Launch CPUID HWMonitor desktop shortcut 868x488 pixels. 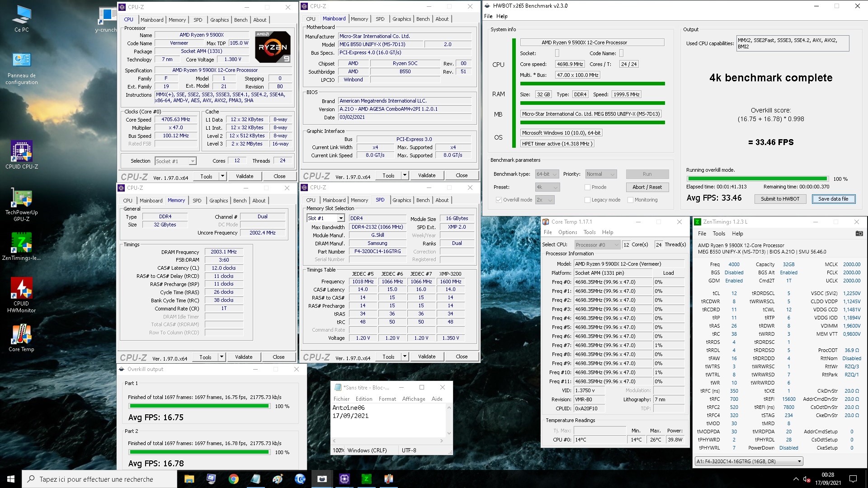21,295
